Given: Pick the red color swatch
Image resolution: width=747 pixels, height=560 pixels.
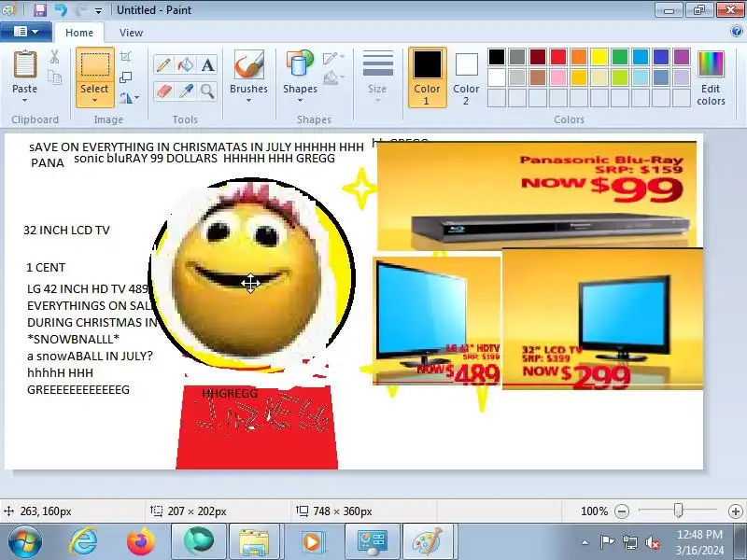Looking at the screenshot, I should (558, 57).
